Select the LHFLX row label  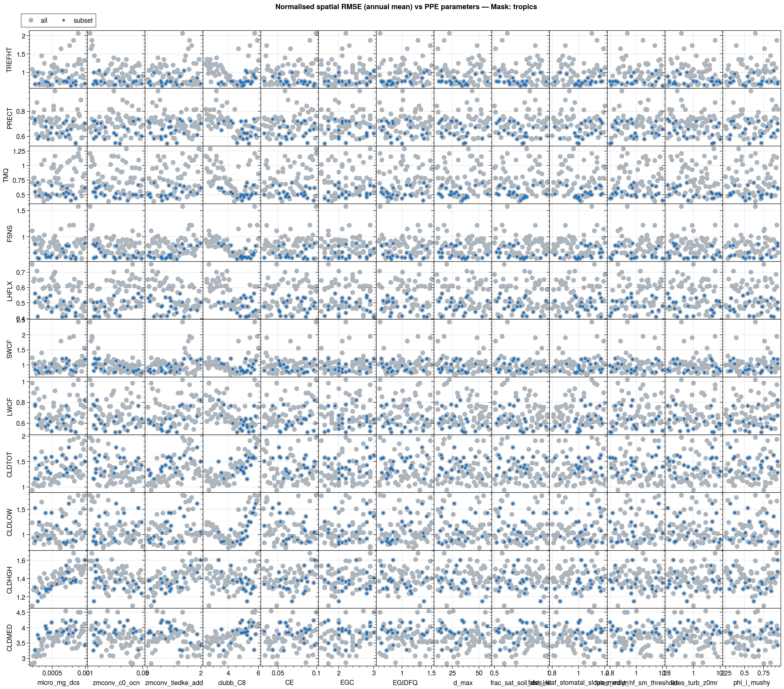tap(10, 291)
